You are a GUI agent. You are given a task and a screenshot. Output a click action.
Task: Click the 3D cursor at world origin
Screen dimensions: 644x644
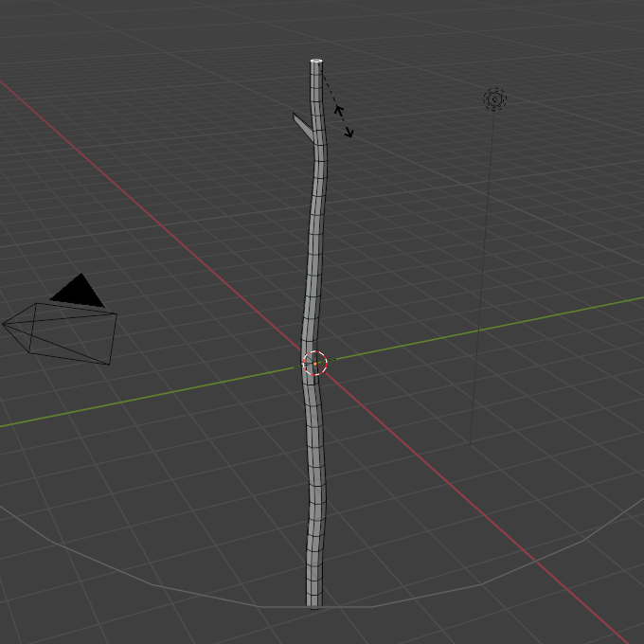point(315,364)
